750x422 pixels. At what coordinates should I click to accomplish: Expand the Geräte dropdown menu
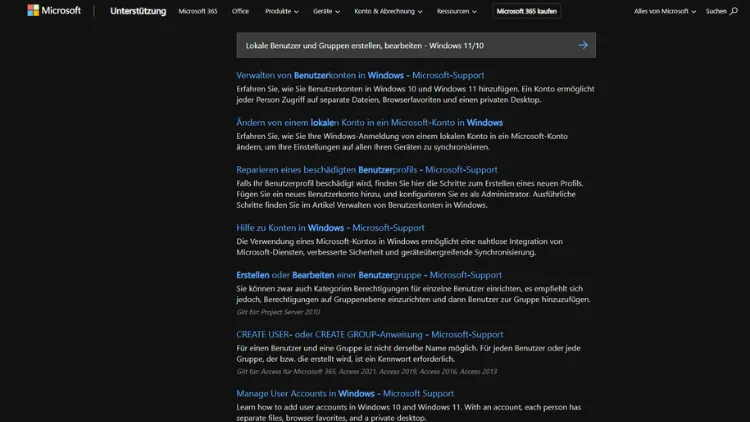[326, 11]
